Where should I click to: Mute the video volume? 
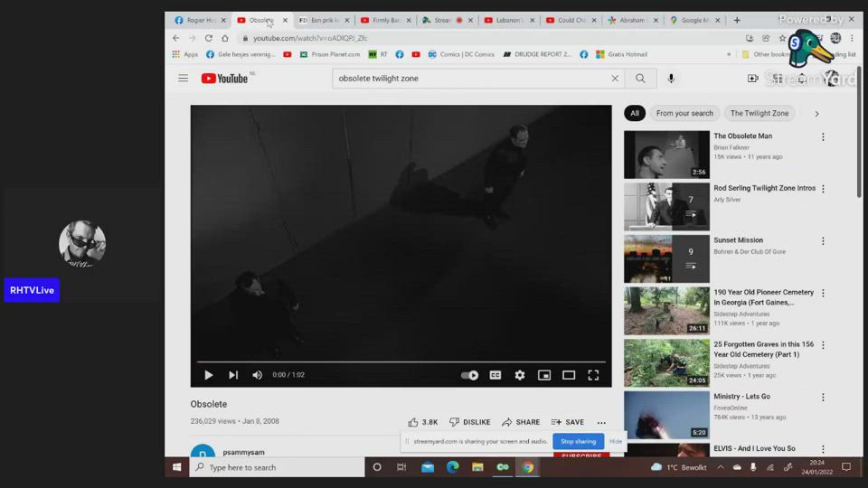coord(258,375)
